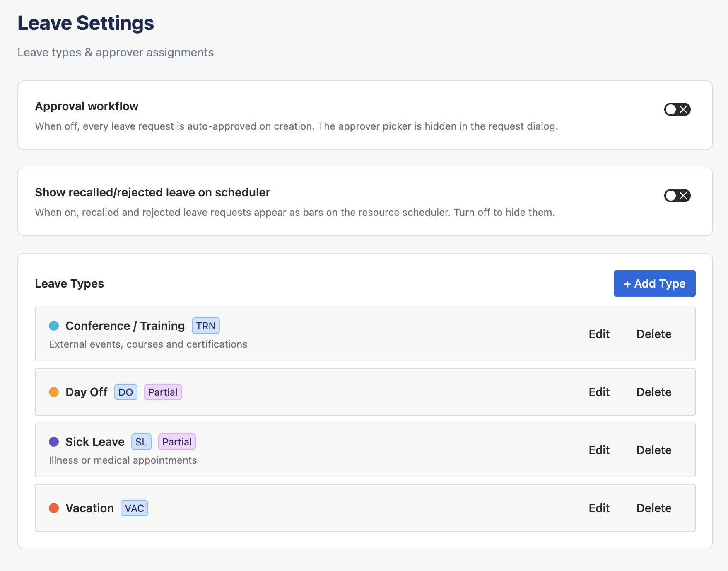The image size is (728, 571).
Task: Click the Leave Settings page title
Action: pos(86,23)
